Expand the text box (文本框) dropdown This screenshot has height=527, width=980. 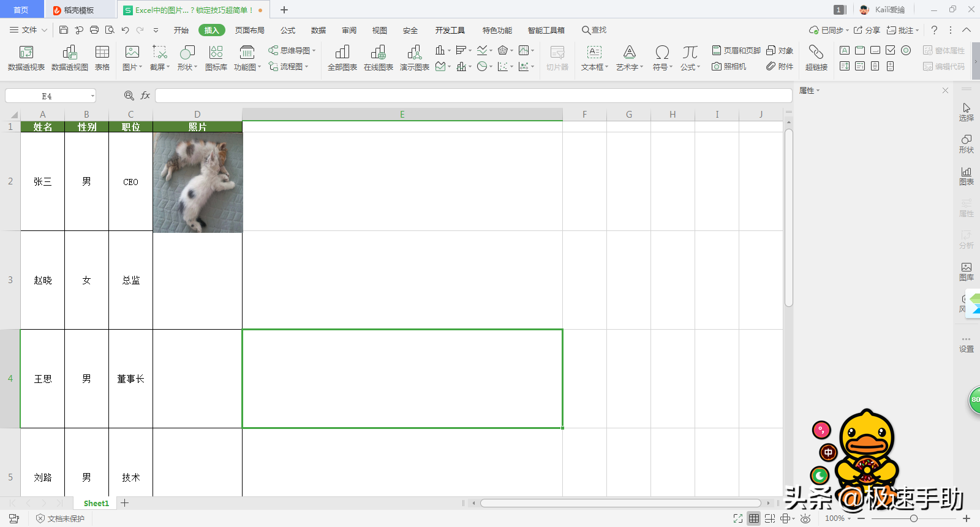(595, 58)
